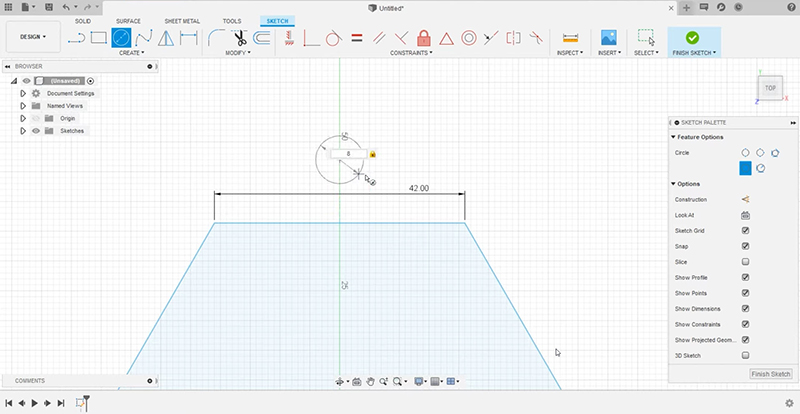Click Finish Sketch button in Sketch Palette
Screen dimensions: 800x414
(x=771, y=374)
